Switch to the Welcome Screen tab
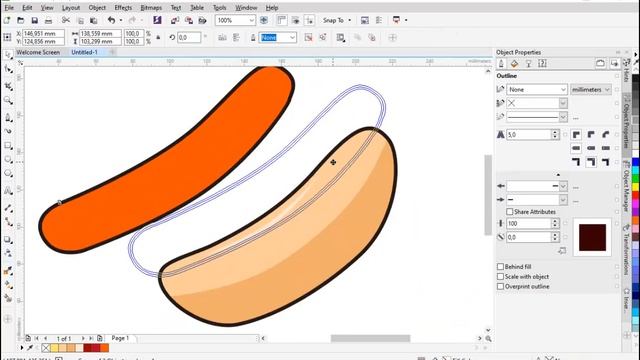The width and height of the screenshot is (640, 360). click(x=38, y=52)
